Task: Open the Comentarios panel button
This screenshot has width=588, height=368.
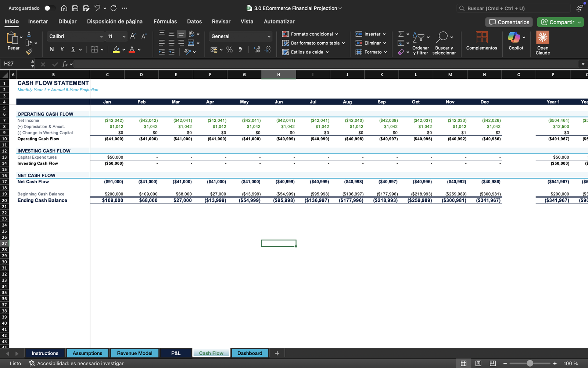Action: tap(509, 22)
